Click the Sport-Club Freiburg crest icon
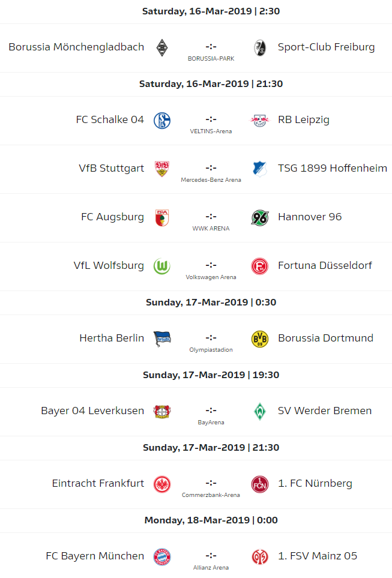This screenshot has height=578, width=392. click(260, 47)
